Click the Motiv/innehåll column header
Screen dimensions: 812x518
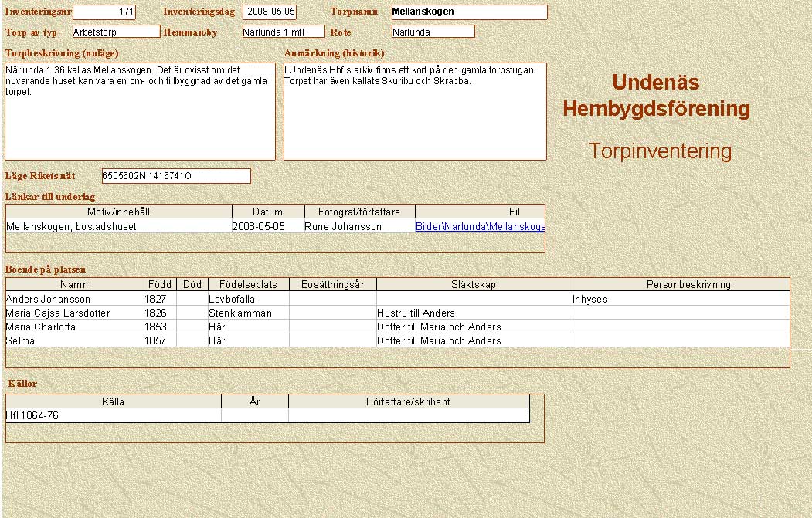(x=118, y=212)
